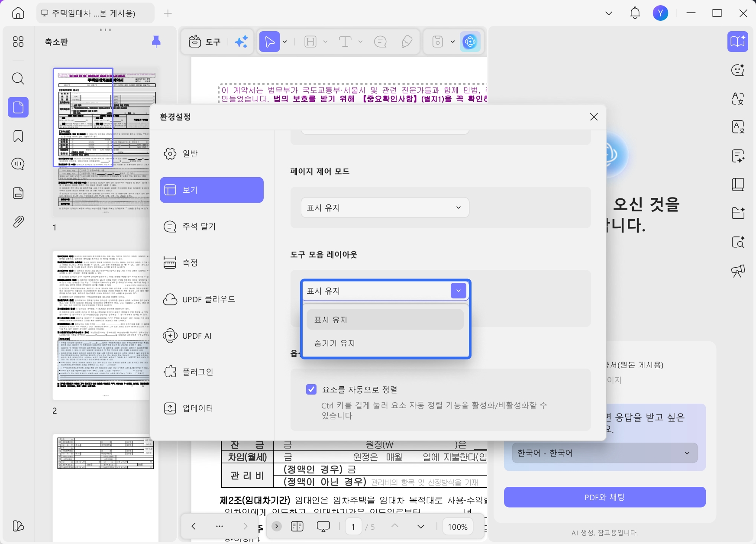Screen dimensions: 756x544
Task: Select the text comment T tool
Action: click(345, 42)
